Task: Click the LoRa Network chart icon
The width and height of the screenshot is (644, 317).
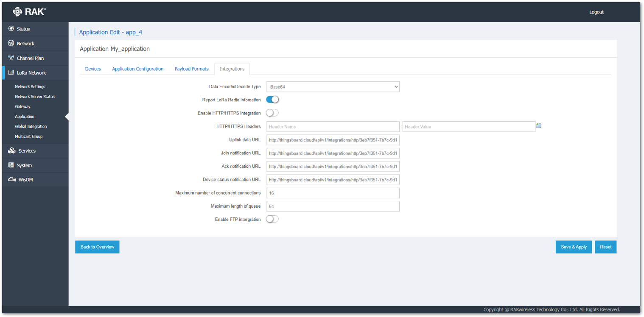Action: click(11, 72)
